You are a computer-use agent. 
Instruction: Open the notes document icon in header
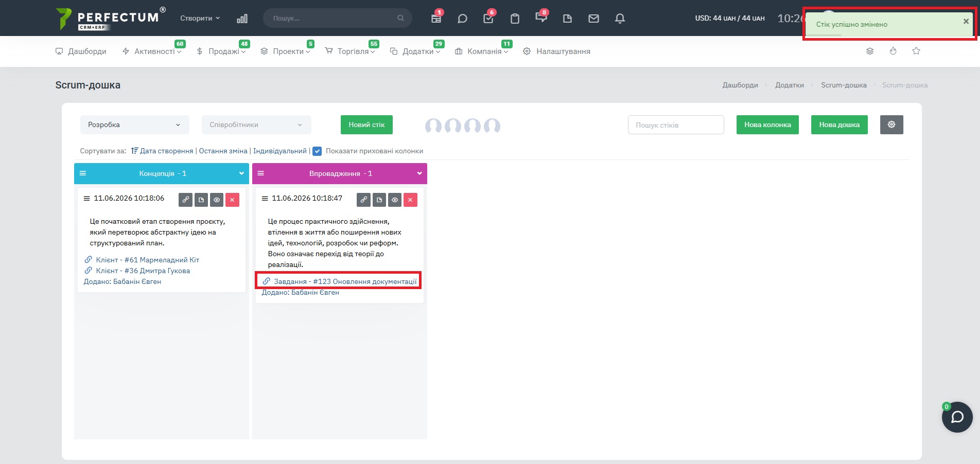567,19
